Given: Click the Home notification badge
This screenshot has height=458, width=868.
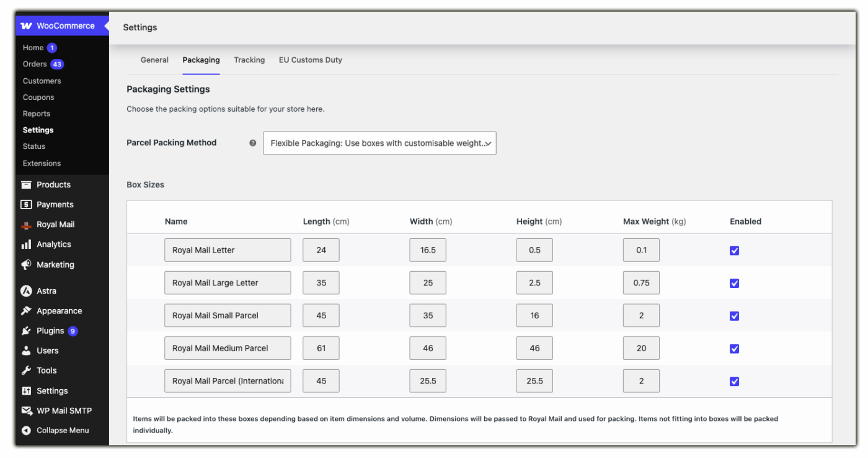Looking at the screenshot, I should [x=52, y=48].
